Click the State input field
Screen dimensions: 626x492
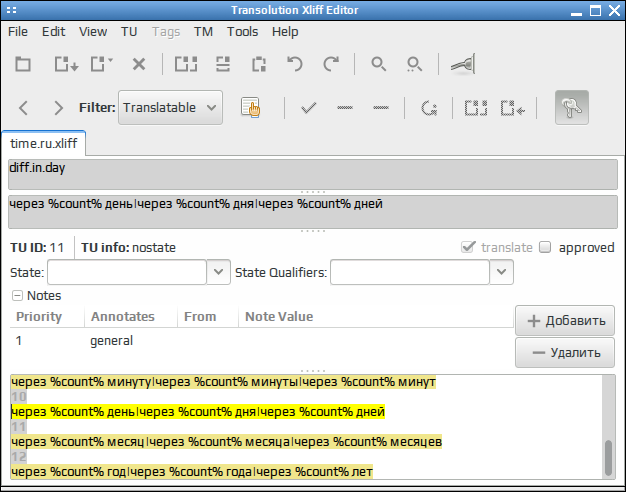click(127, 272)
